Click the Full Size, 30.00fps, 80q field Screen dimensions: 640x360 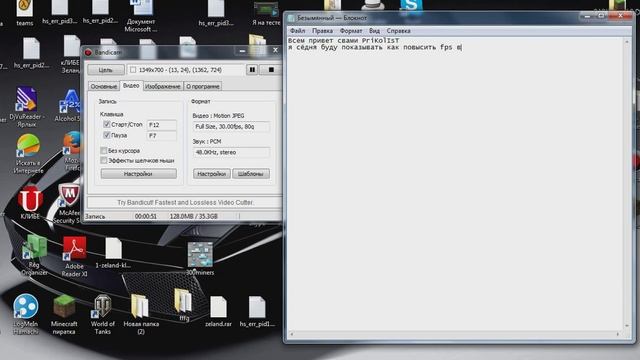231,127
